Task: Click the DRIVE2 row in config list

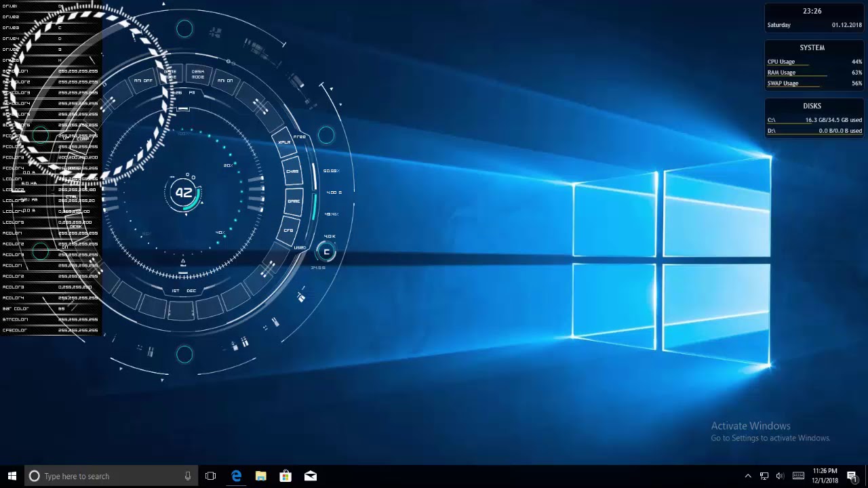Action: [51, 17]
